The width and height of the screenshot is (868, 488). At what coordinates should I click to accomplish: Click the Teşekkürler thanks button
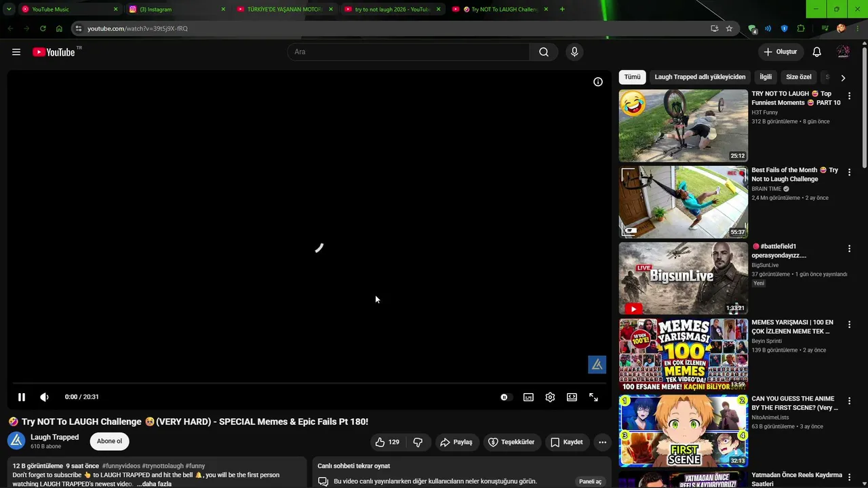point(512,442)
